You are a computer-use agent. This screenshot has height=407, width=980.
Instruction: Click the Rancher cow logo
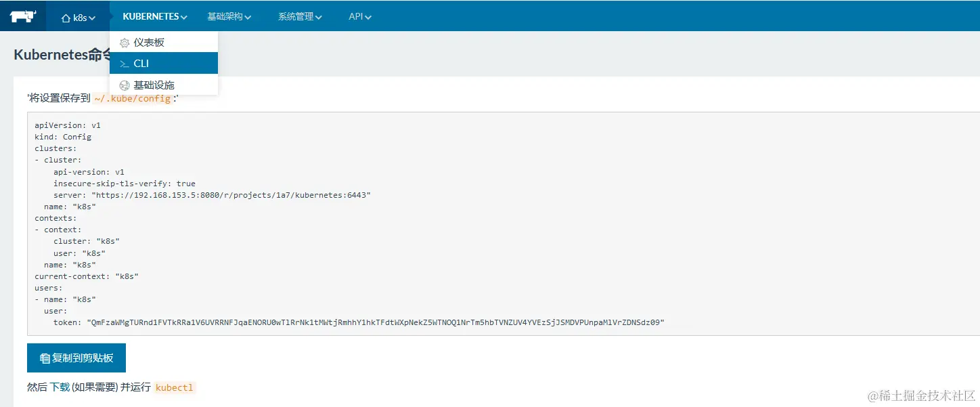pyautogui.click(x=22, y=15)
